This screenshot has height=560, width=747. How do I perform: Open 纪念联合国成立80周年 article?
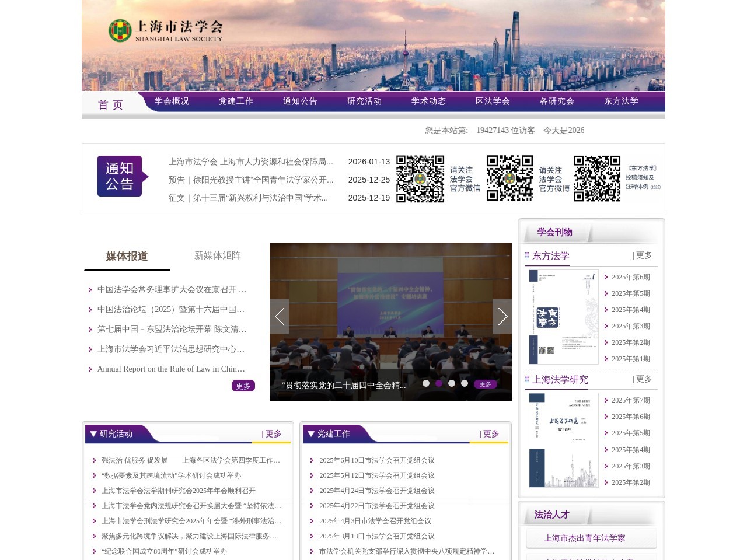pyautogui.click(x=164, y=551)
